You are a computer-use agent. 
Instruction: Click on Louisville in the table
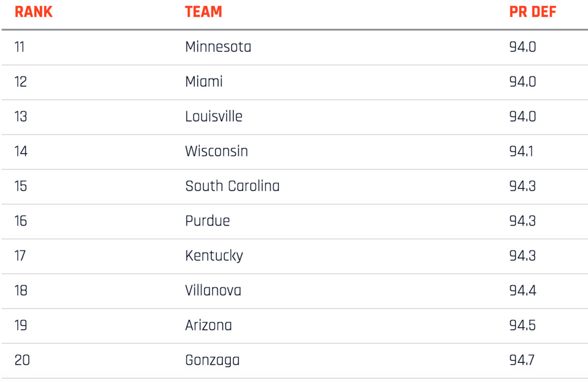point(214,117)
